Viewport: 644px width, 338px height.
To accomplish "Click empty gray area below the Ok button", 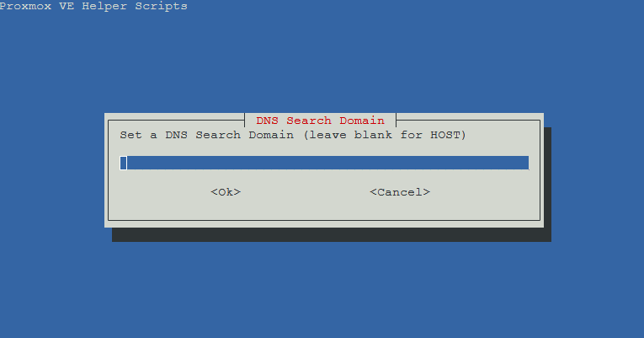I will 226,209.
